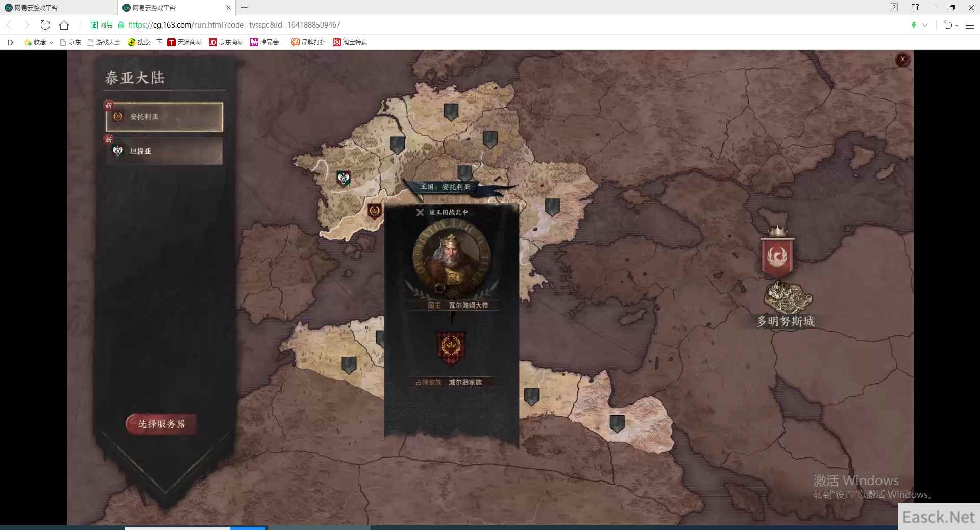Image resolution: width=980 pixels, height=530 pixels.
Task: Open a new browser tab with the plus button
Action: point(244,8)
